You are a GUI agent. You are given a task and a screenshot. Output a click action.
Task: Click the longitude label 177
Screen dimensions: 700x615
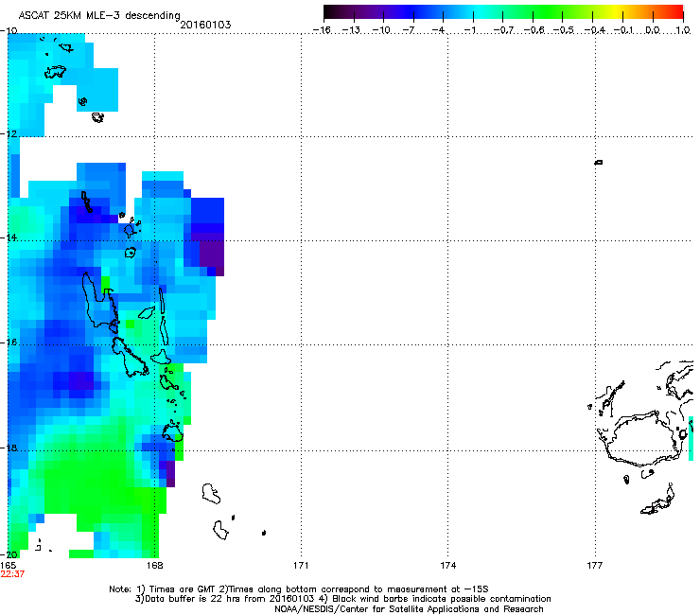click(x=595, y=566)
